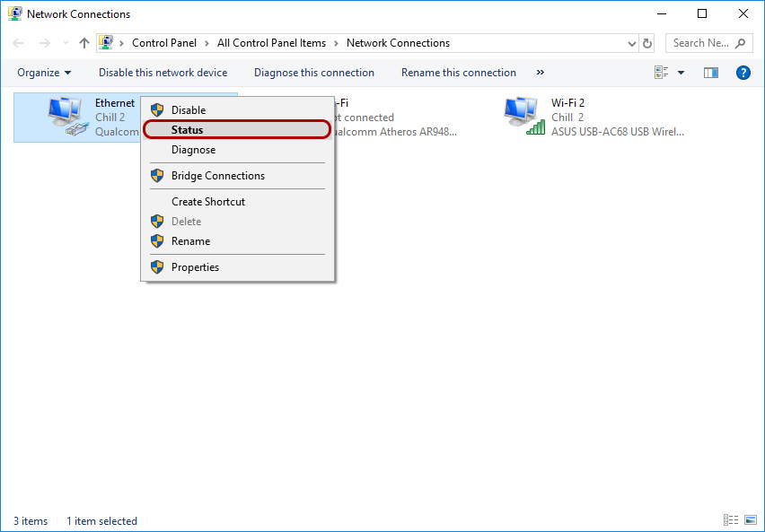Switch to details view using tiles icon
Viewport: 765px width, 532px height.
pos(660,72)
